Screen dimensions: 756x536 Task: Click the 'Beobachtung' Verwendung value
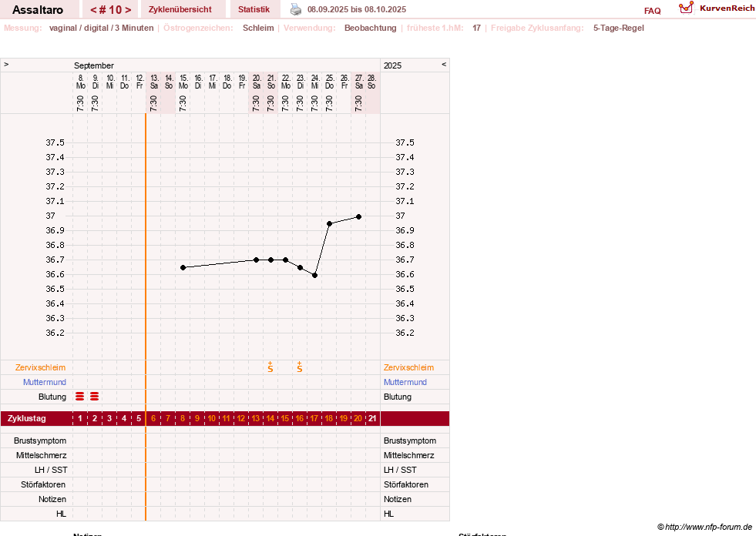tap(370, 28)
